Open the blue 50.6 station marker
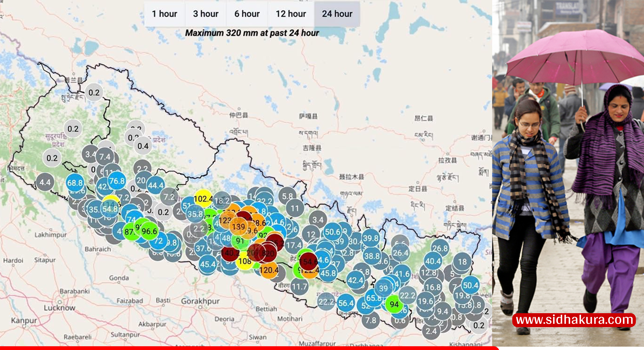 (333, 232)
